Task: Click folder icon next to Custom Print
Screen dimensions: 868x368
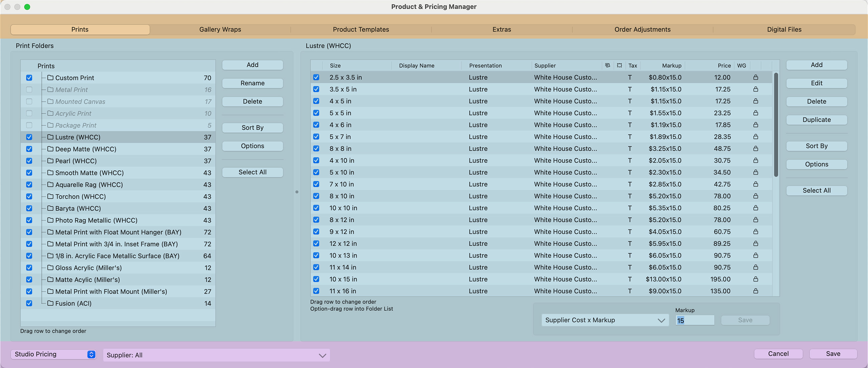Action: coord(50,78)
